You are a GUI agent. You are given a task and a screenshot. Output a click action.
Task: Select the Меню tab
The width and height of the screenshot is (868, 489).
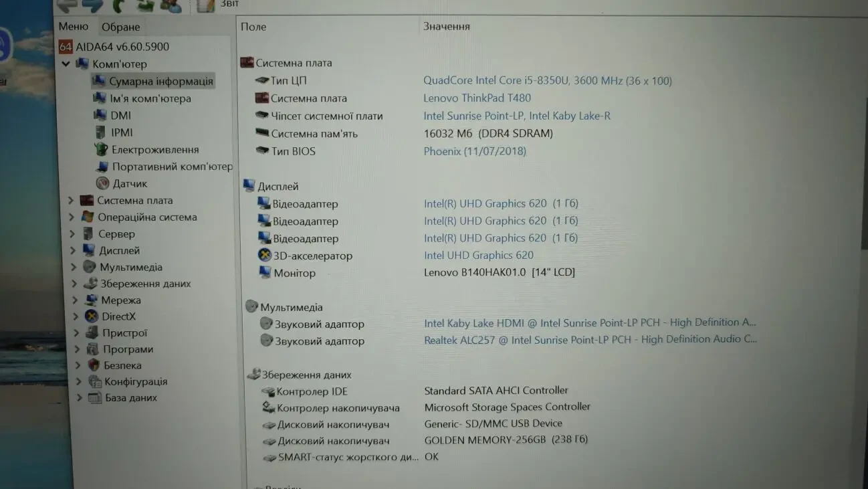[x=74, y=27]
